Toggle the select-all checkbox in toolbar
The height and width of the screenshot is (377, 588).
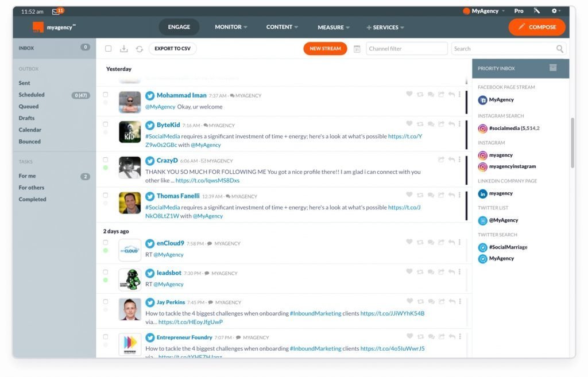[x=109, y=48]
